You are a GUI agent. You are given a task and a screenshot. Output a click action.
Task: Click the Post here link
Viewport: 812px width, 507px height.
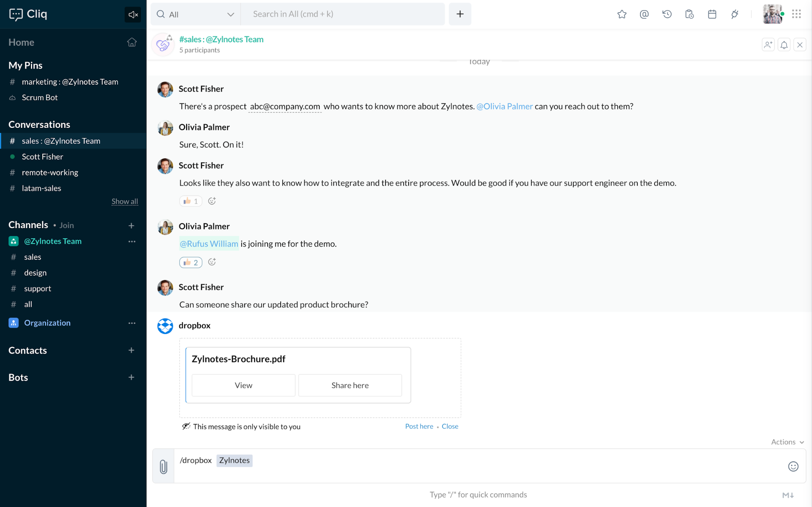(x=419, y=426)
